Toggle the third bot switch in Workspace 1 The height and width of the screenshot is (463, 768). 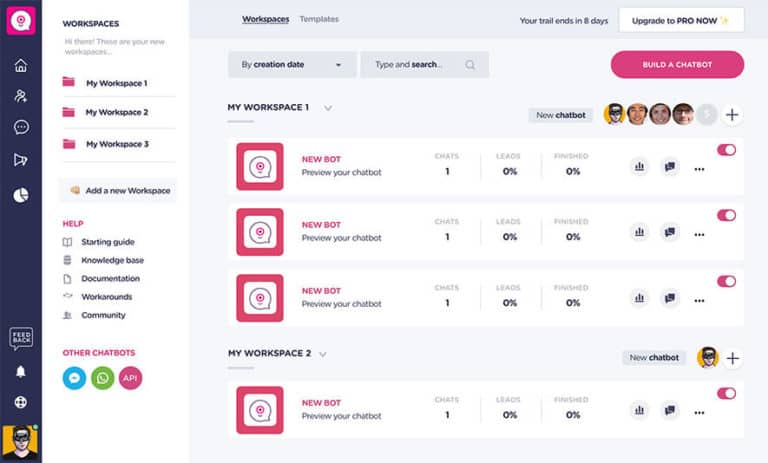[x=726, y=281]
